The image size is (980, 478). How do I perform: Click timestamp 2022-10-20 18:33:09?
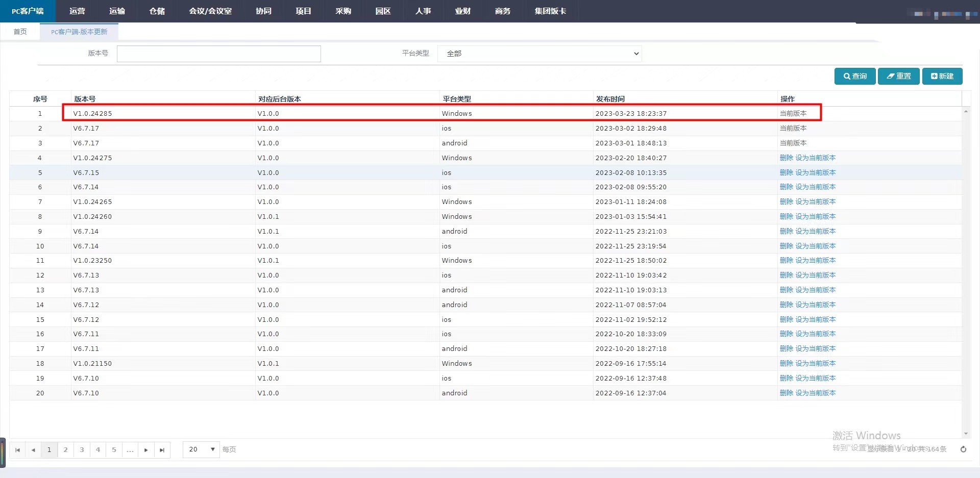631,334
